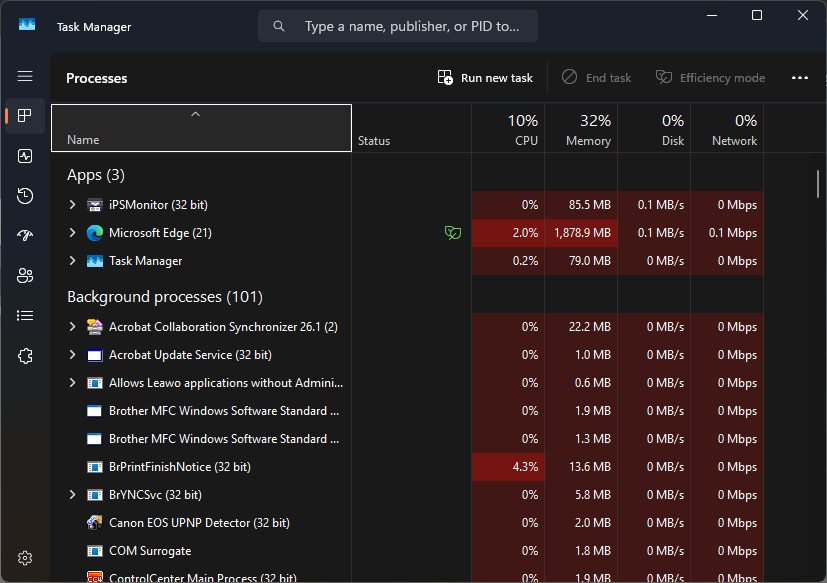Expand the Task Manager app group

[72, 261]
